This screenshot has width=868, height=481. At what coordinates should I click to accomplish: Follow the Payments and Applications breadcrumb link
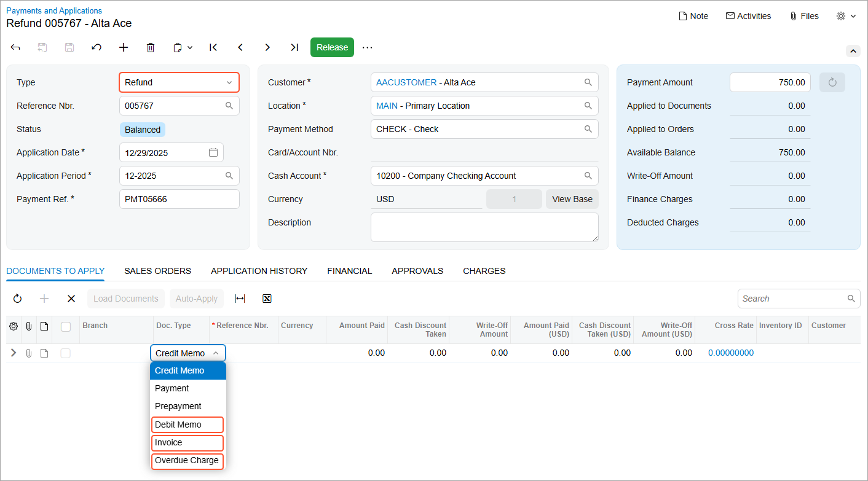[54, 10]
